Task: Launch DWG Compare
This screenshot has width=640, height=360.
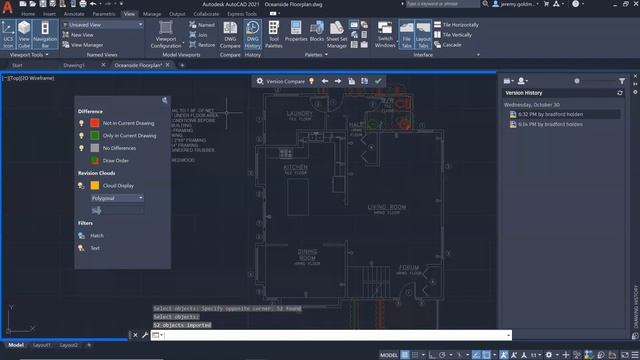Action: 230,34
